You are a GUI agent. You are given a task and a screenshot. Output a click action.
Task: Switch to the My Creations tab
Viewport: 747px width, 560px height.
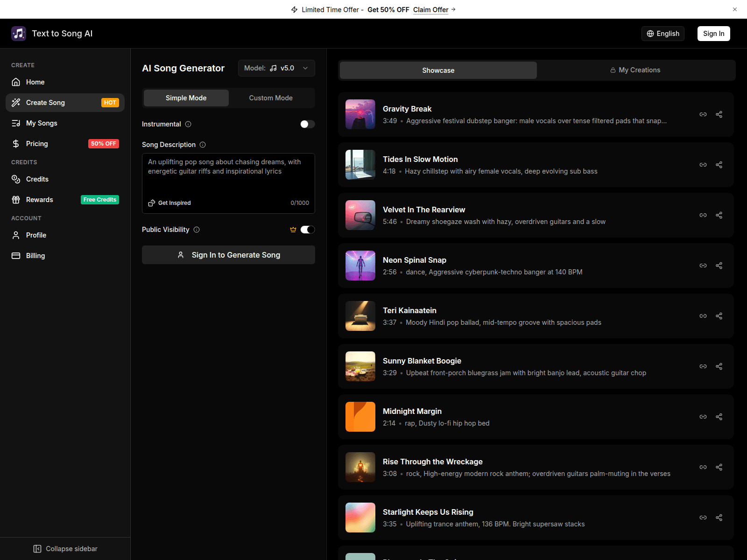635,70
